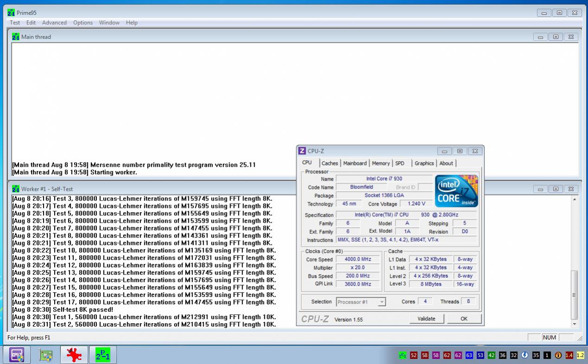Screen dimensions: 588x364
Task: Click the black tray icon showing 35
Action: coord(536,355)
